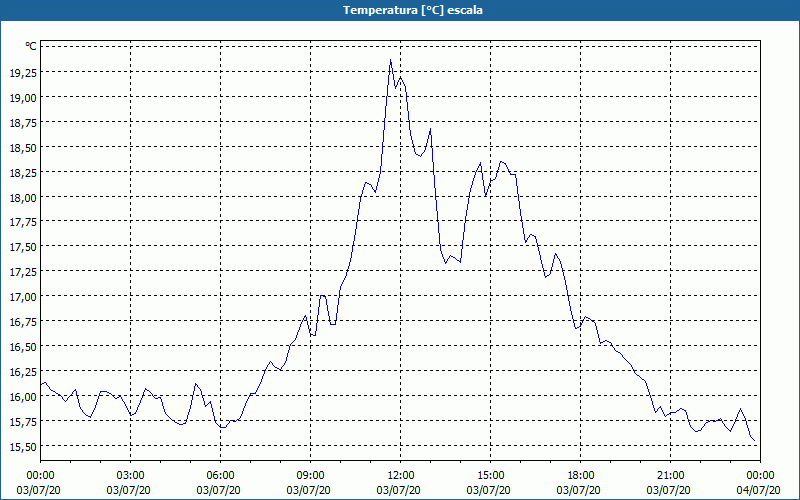Click the temperature curve's highest peak before 12:00
Viewport: 800px width, 500px height.
390,60
